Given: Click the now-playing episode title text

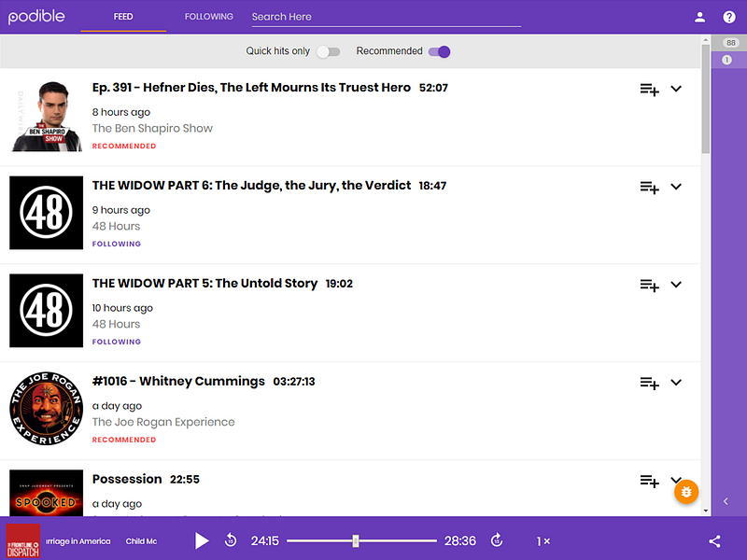Looking at the screenshot, I should tap(101, 541).
